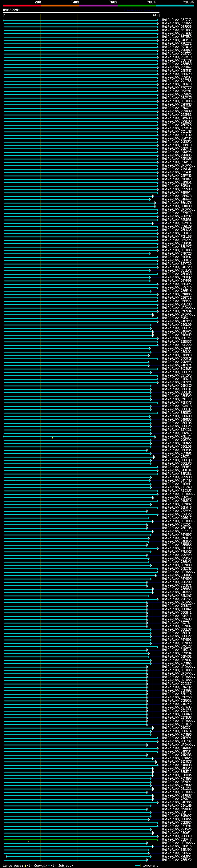
Task: Open hit UniRef100_A8IZK3
Action: 176,20
